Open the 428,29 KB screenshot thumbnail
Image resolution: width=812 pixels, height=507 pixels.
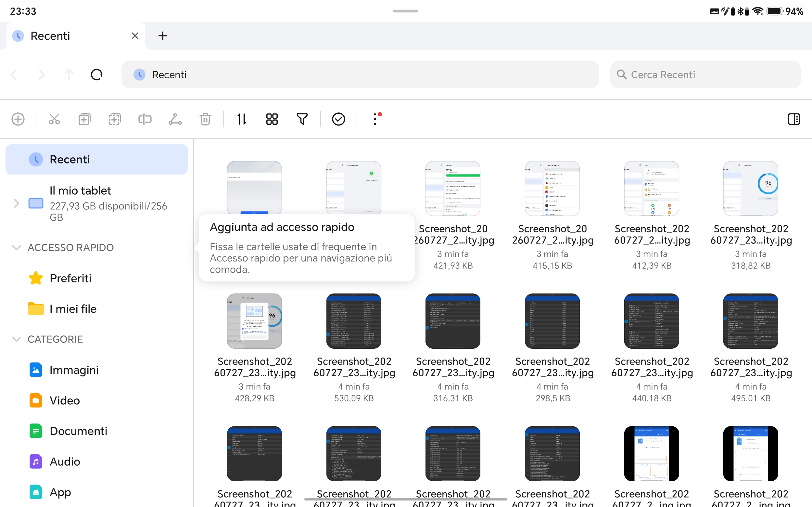point(254,321)
